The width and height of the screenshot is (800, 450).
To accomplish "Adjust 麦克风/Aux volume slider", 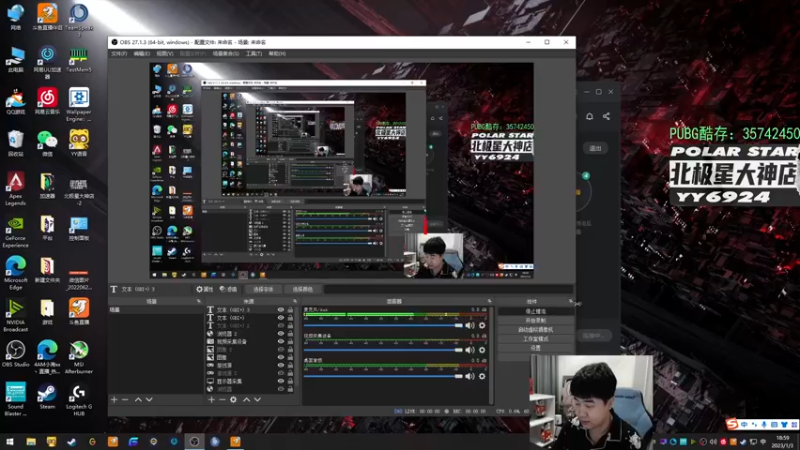I will click(383, 326).
